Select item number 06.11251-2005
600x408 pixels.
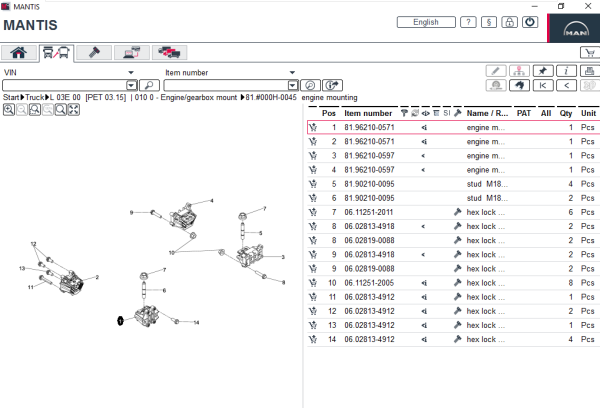pos(369,283)
